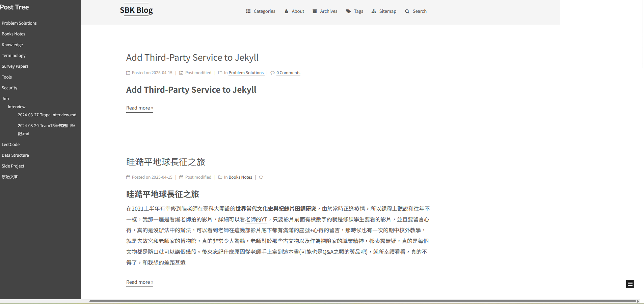Viewport: 644px width, 304px height.
Task: Click the About person icon
Action: (x=286, y=11)
